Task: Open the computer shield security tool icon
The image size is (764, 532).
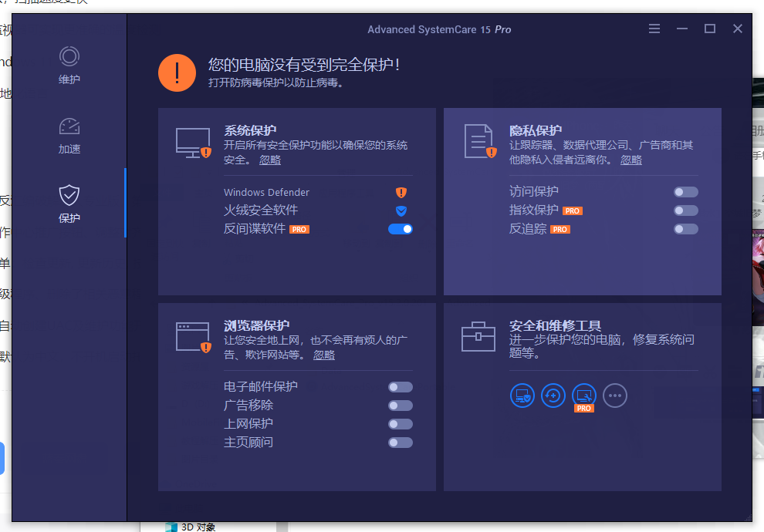Action: tap(522, 396)
